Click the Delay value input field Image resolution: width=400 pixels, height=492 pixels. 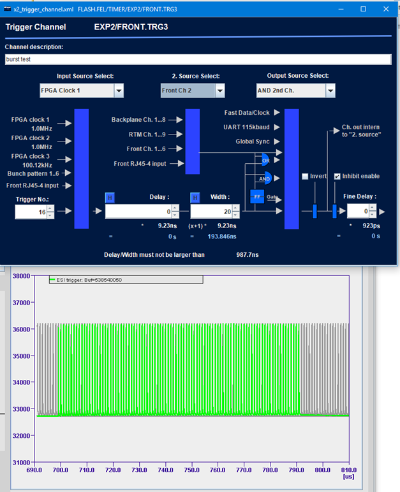[138, 212]
